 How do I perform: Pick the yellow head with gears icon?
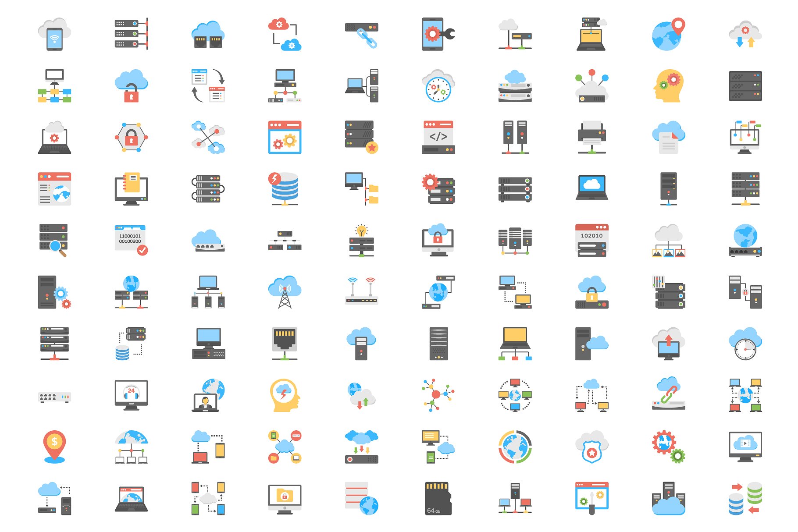point(668,85)
